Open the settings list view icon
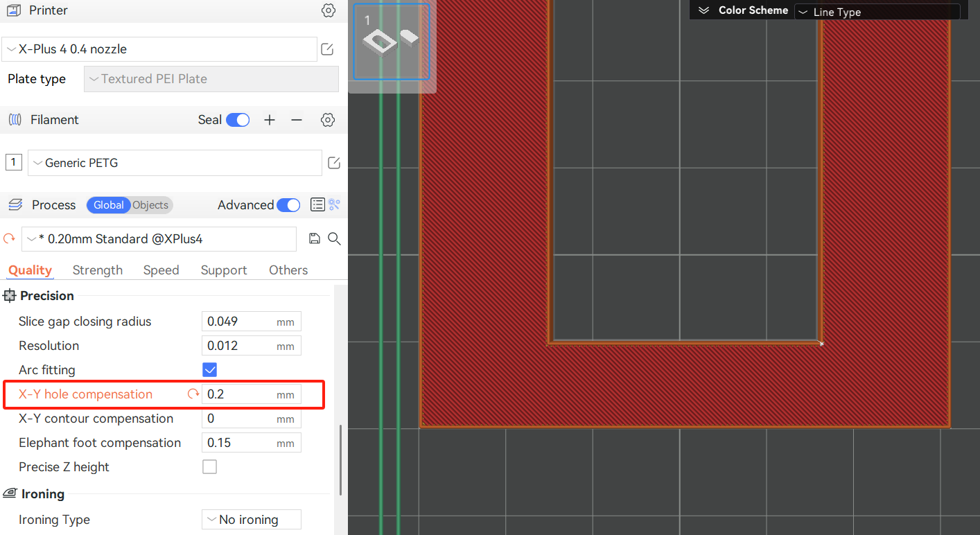 click(x=317, y=204)
